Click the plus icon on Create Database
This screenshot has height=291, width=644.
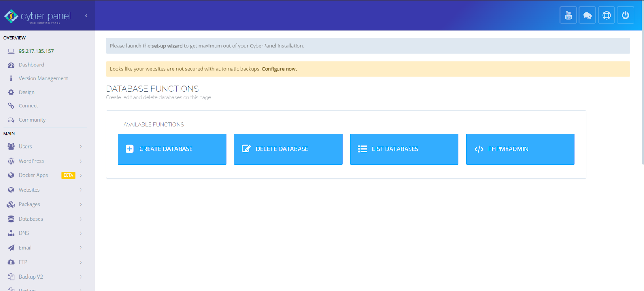click(x=130, y=149)
